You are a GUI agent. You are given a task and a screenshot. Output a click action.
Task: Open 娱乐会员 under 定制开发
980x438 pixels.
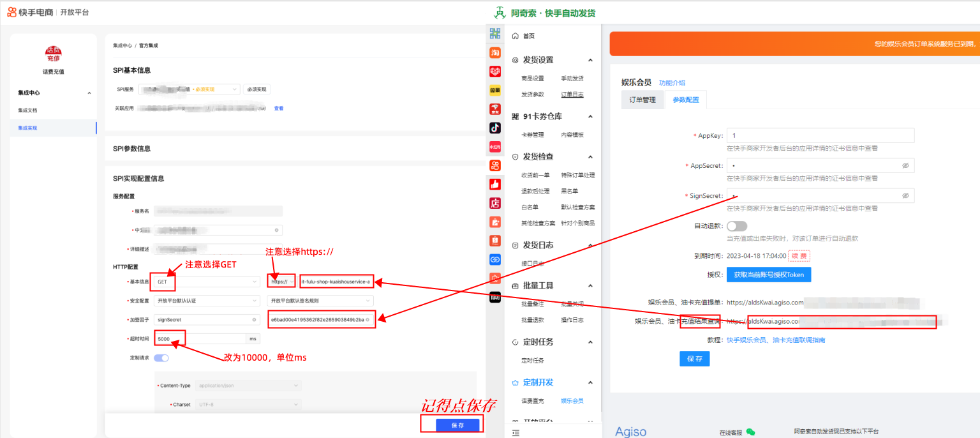point(572,401)
